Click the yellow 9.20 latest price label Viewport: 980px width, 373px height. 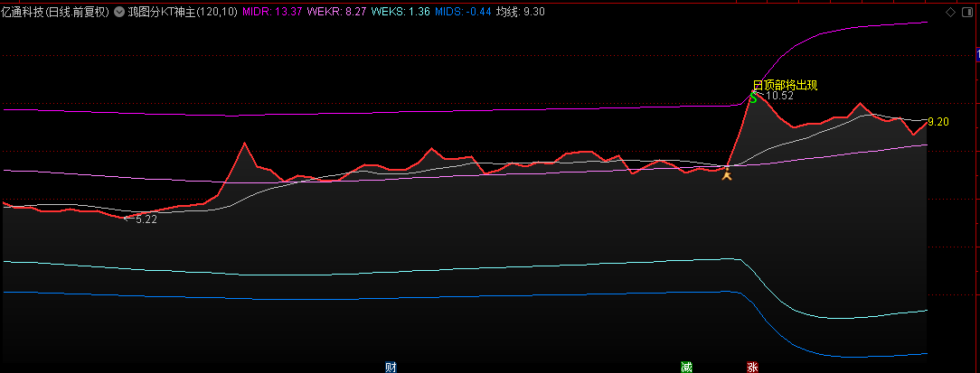[938, 122]
